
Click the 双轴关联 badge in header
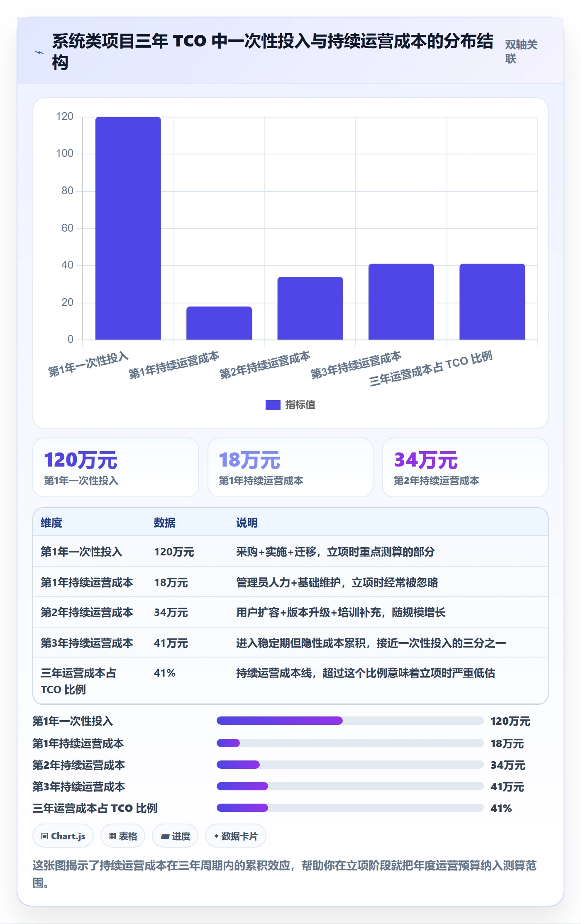(x=521, y=51)
